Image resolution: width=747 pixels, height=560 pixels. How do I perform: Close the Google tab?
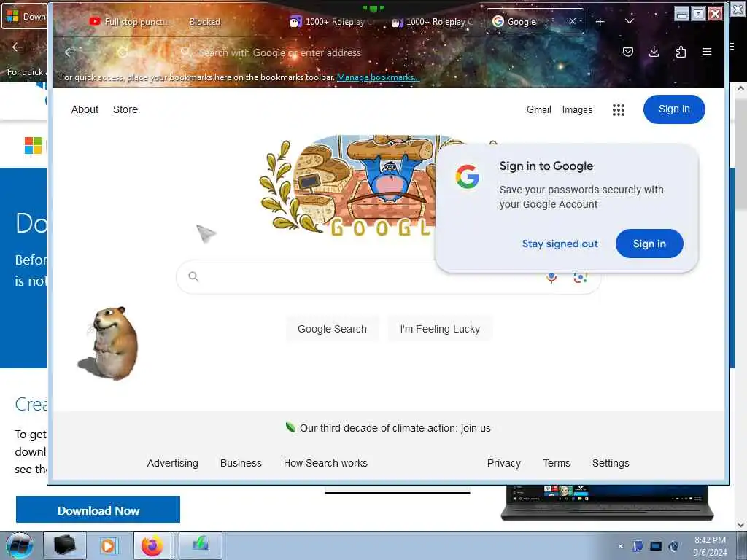573,21
